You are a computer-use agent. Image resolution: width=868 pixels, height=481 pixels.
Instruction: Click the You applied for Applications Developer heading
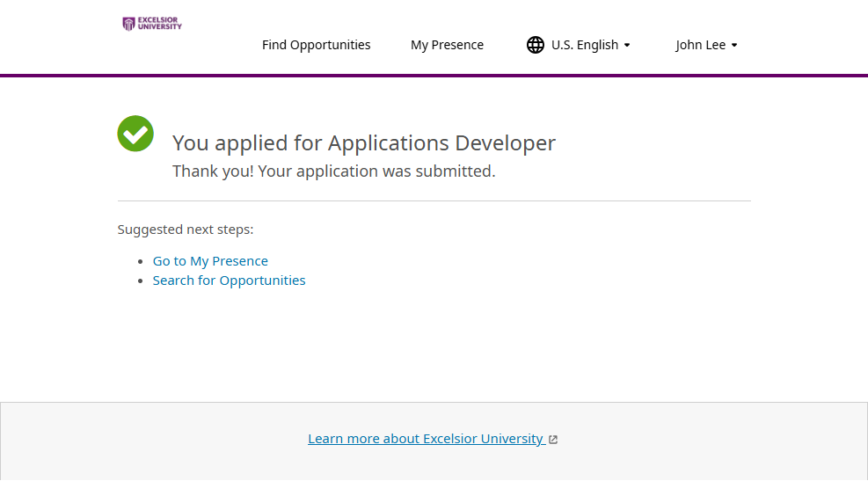click(x=363, y=143)
